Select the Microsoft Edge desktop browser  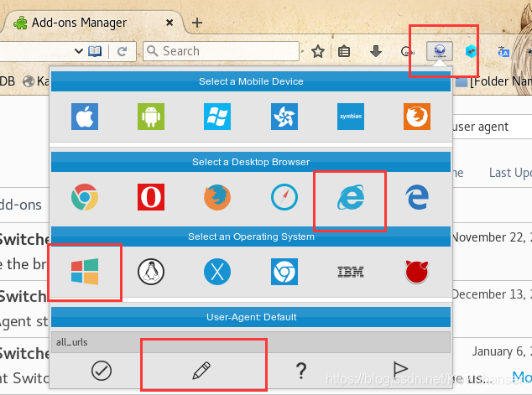click(417, 197)
